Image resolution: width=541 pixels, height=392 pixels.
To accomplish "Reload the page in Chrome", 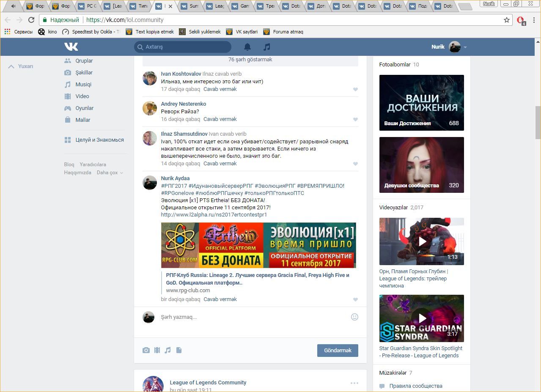I will point(31,20).
